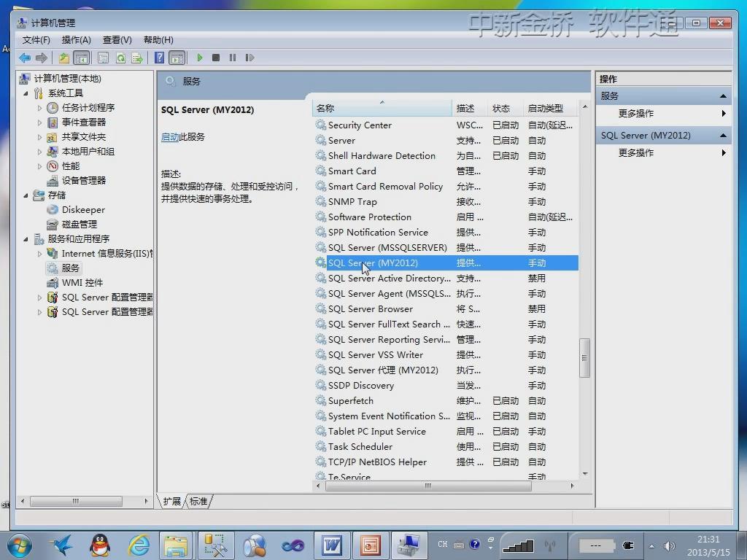Click the Restart service toolbar button
The width and height of the screenshot is (747, 560).
pos(249,58)
